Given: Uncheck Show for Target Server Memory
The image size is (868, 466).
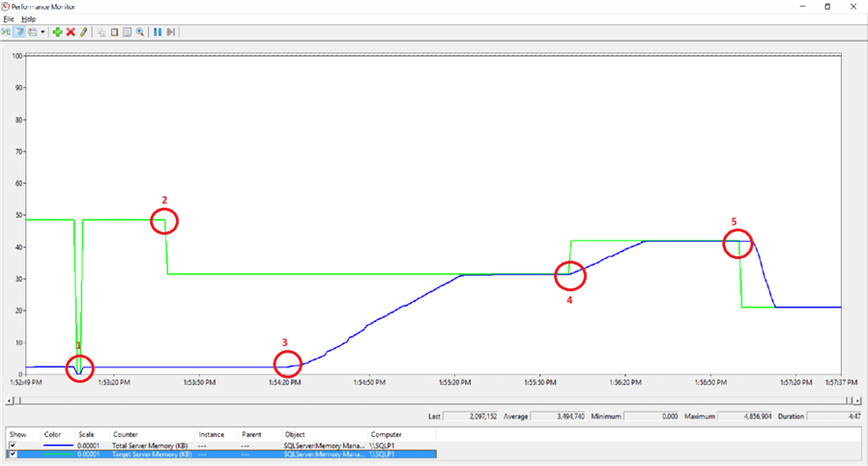Looking at the screenshot, I should 13,454.
